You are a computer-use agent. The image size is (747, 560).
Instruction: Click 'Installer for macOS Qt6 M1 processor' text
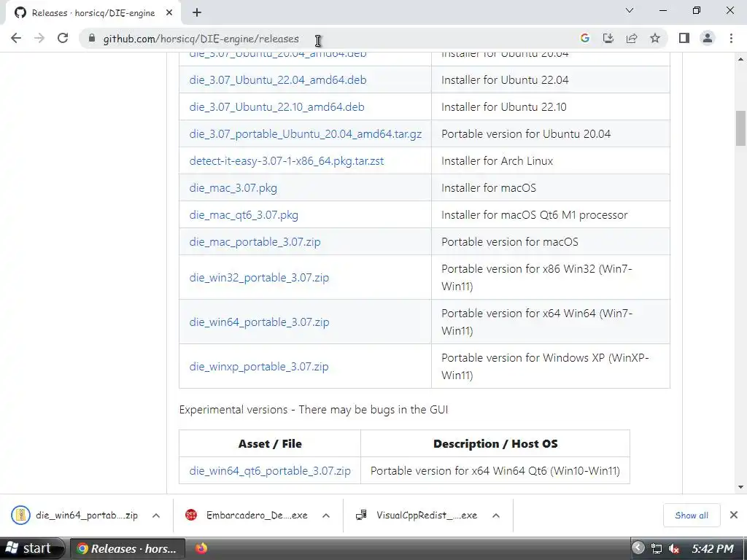pyautogui.click(x=535, y=215)
